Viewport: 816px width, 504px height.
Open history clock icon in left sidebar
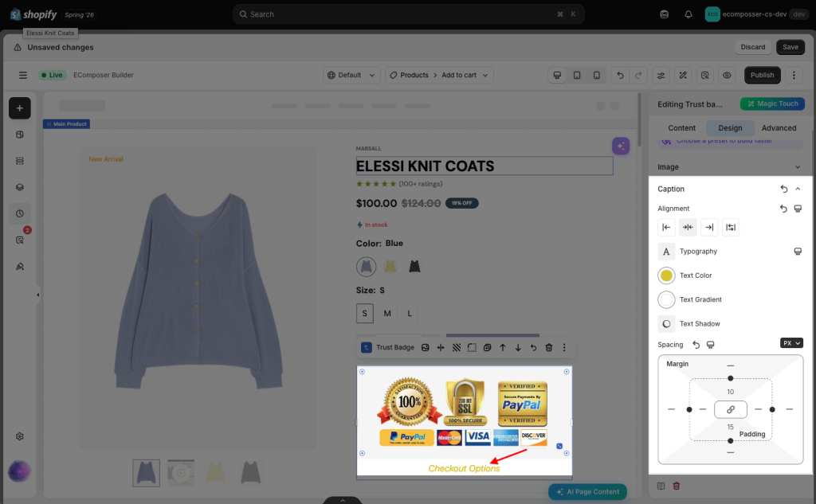tap(20, 213)
